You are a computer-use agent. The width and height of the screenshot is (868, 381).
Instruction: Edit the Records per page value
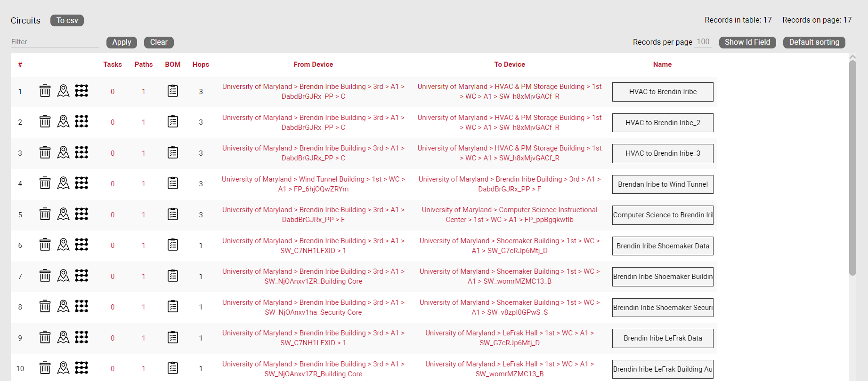[703, 42]
